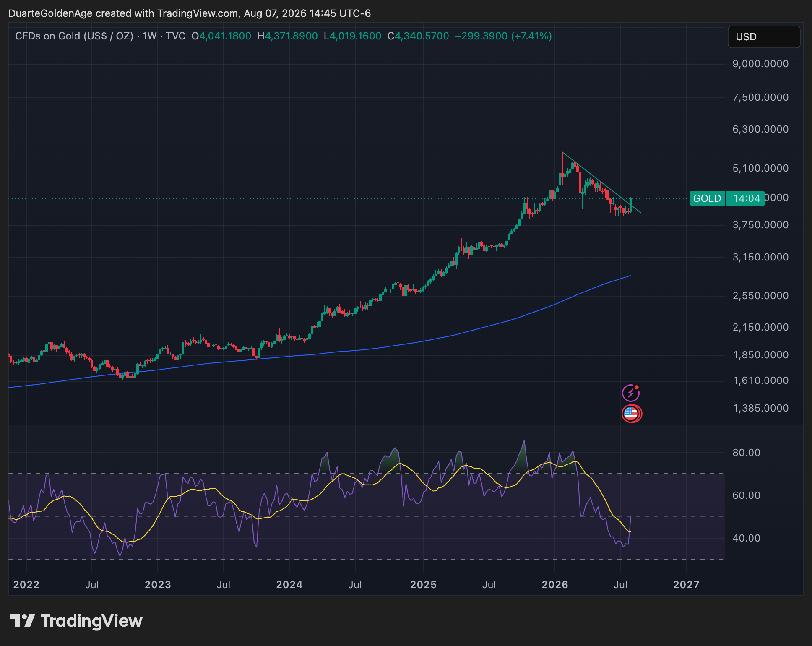
Task: Click the 1,610.0000 price axis label
Action: pyautogui.click(x=760, y=380)
